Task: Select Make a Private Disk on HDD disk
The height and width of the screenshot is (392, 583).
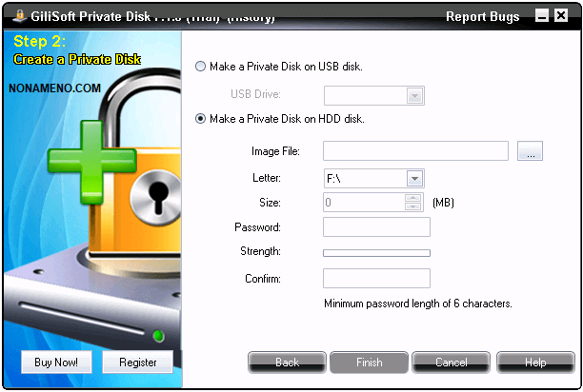Action: coord(200,119)
